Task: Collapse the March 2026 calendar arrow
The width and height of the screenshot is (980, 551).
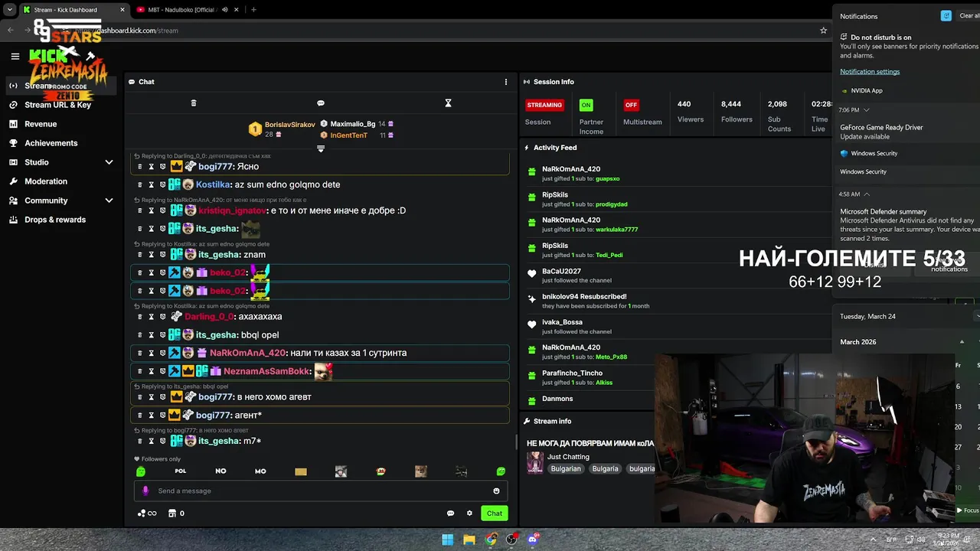Action: (x=962, y=342)
